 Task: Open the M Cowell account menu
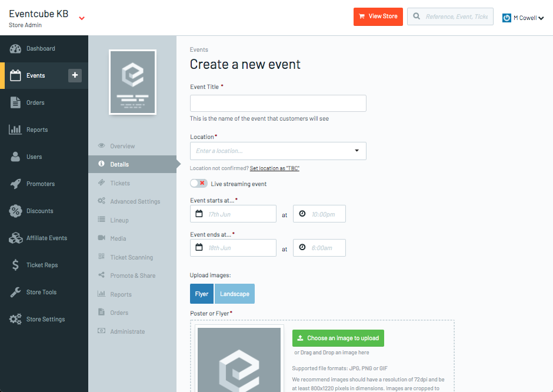pos(522,18)
